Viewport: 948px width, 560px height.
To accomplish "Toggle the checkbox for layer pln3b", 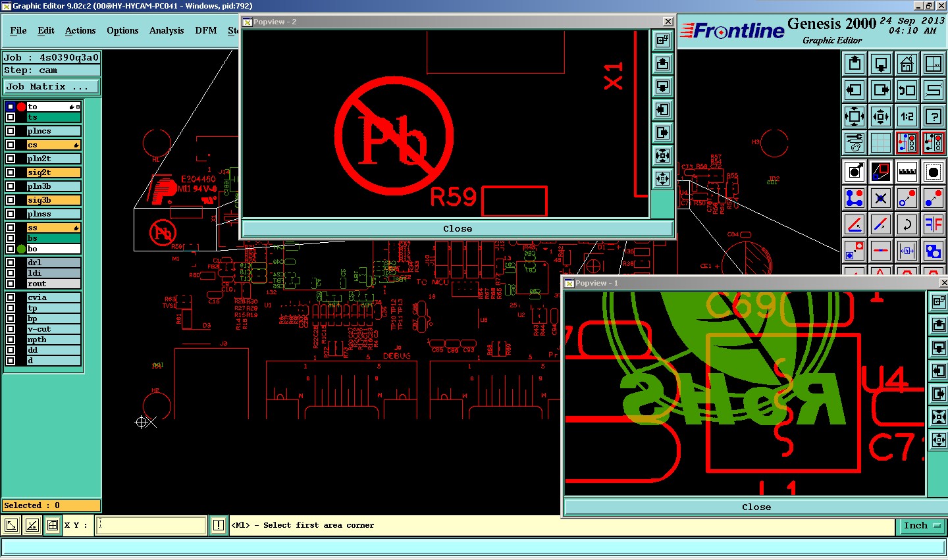I will pos(11,186).
